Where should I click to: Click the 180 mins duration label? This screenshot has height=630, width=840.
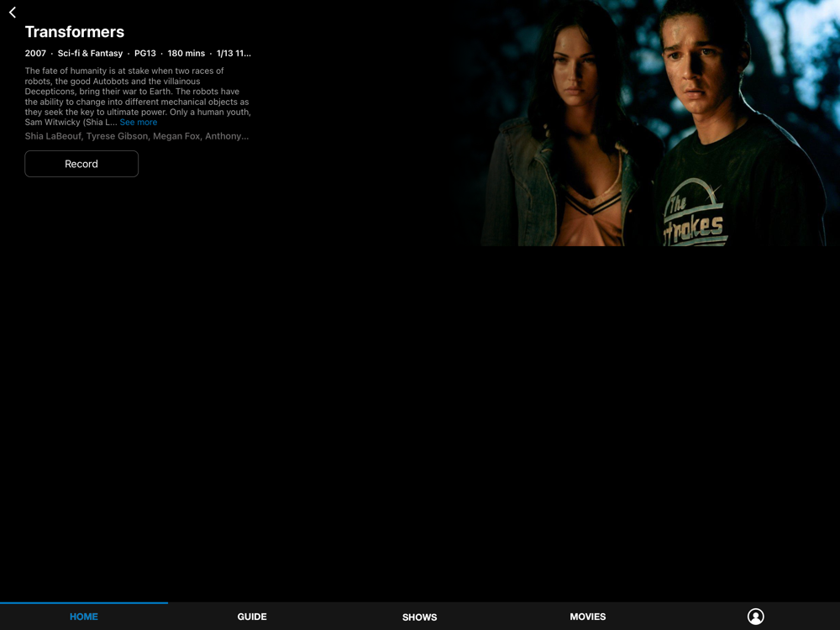point(186,53)
